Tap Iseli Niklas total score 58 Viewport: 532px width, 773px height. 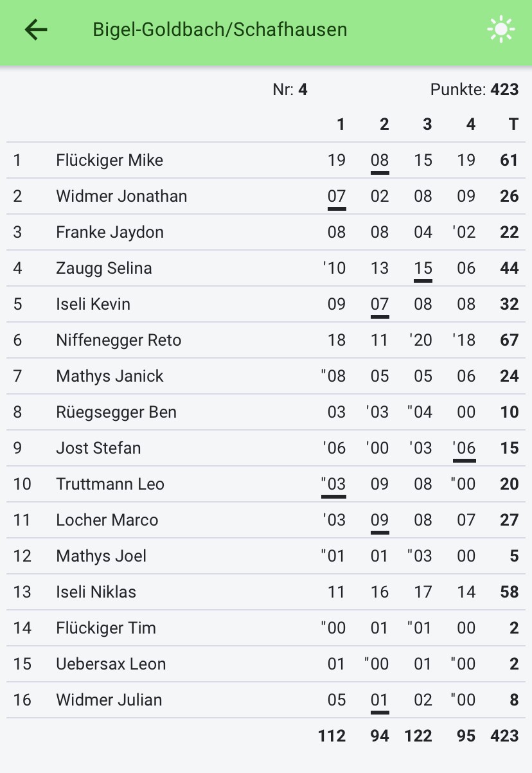click(x=509, y=592)
